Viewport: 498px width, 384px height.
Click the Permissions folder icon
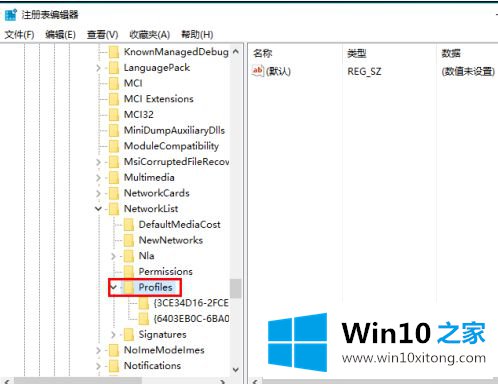(x=129, y=271)
